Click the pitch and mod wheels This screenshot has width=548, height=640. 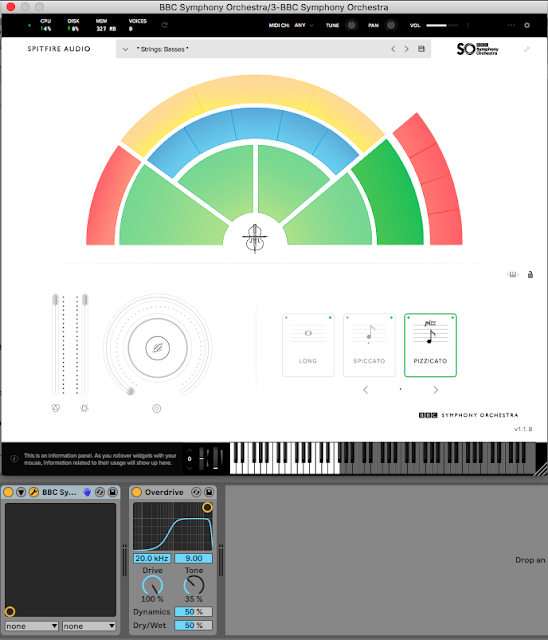[x=211, y=458]
